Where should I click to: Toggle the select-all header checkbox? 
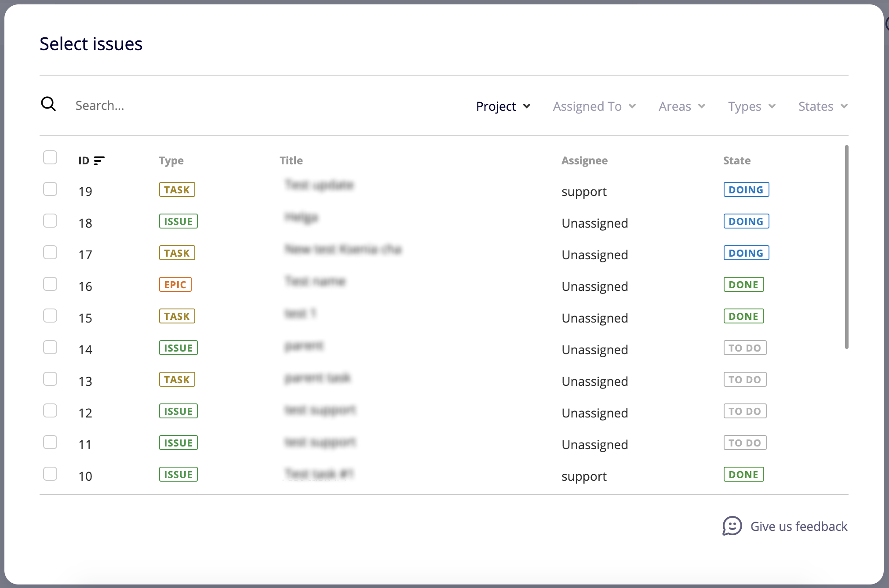tap(50, 157)
